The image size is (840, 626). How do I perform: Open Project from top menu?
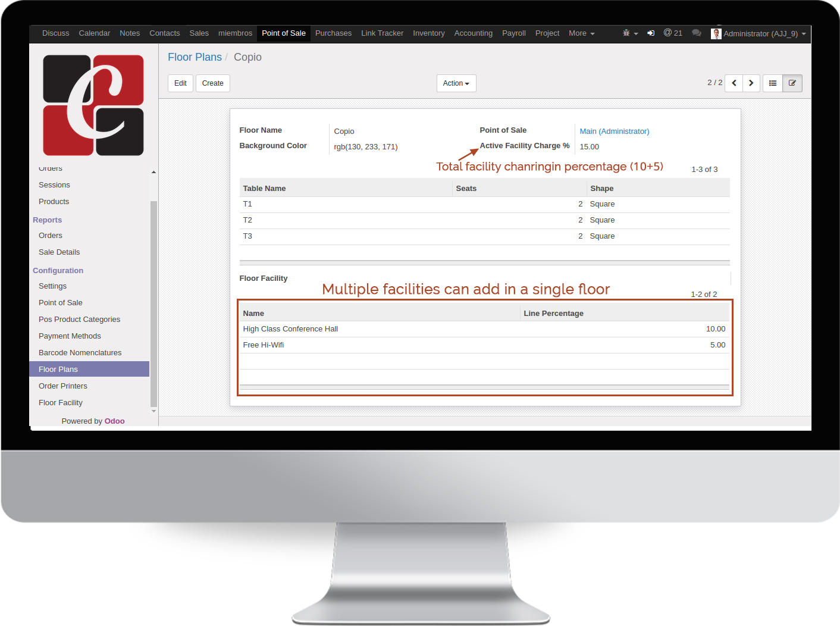point(547,33)
